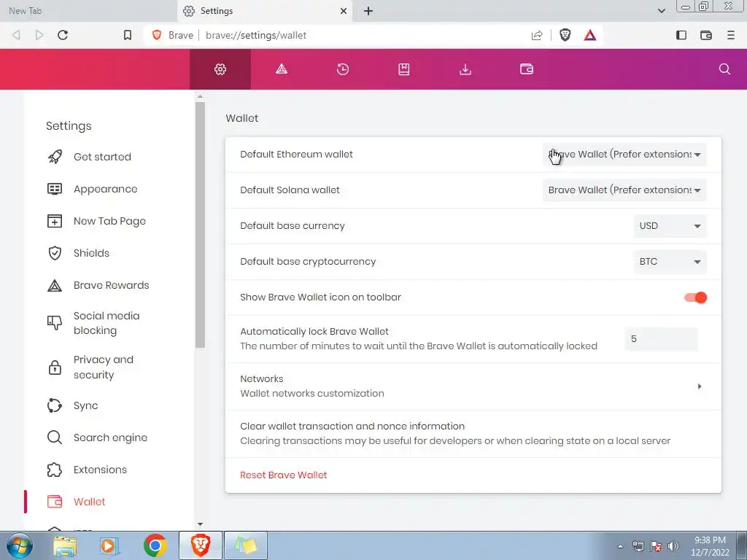Open Default base currency USD dropdown

(x=670, y=226)
